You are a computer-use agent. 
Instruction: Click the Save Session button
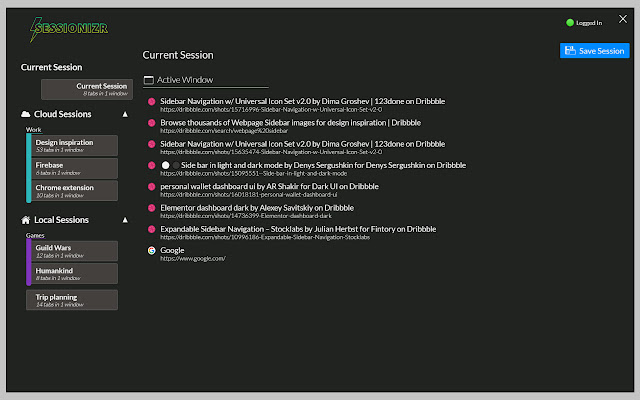tap(594, 51)
